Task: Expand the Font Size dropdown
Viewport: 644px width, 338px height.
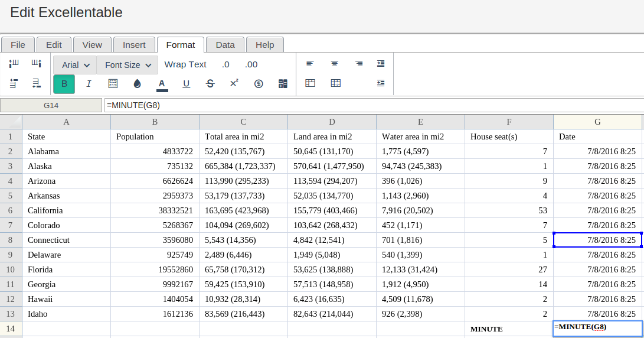Action: coord(128,65)
